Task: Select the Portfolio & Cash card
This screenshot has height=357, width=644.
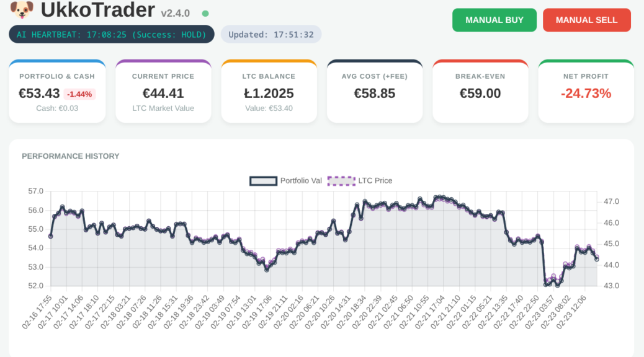Action: point(57,92)
